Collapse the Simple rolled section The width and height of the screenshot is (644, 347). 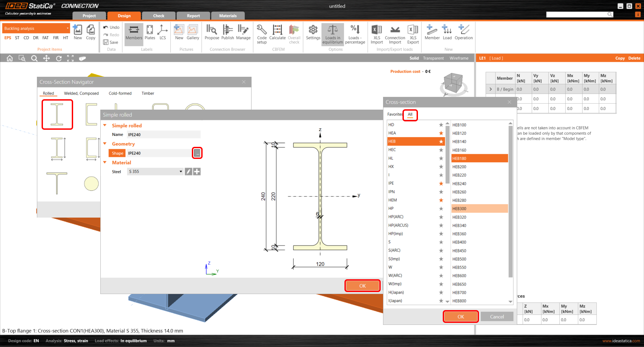pyautogui.click(x=105, y=125)
